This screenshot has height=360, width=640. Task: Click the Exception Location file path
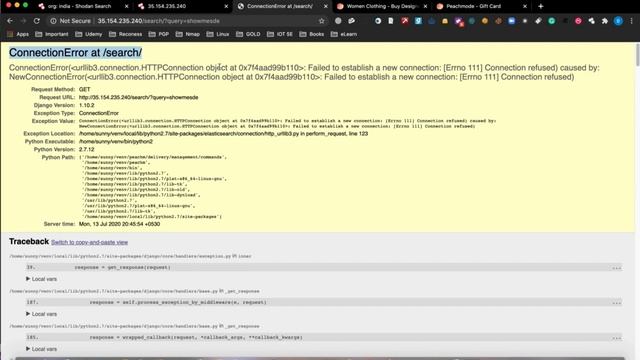[x=223, y=133]
